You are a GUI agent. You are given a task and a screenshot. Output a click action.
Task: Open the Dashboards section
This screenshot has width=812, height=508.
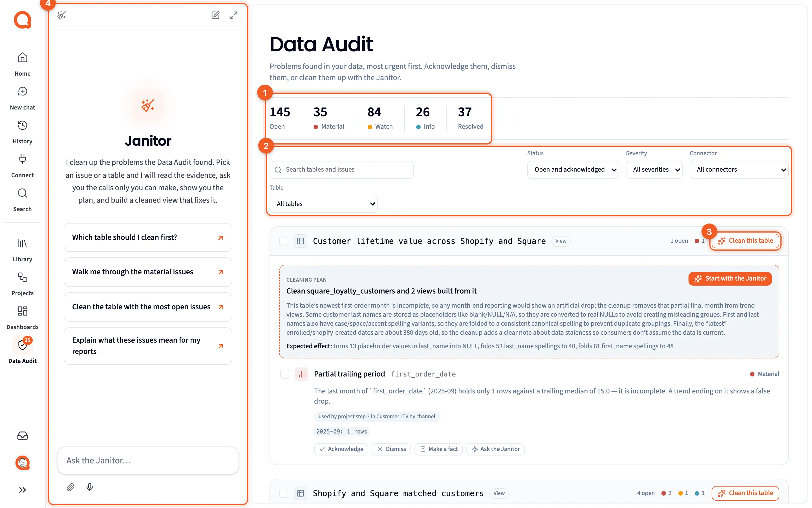(23, 318)
